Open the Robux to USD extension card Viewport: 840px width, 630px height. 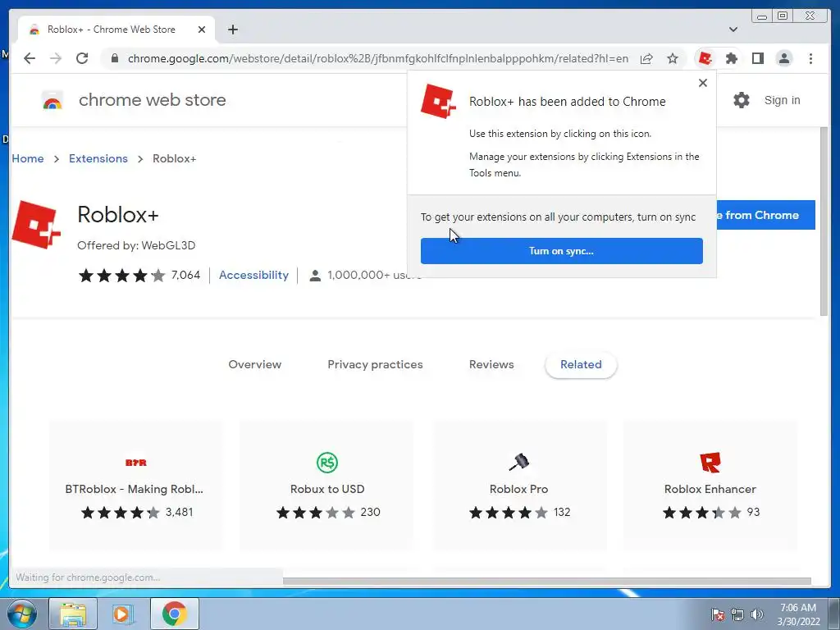(326, 486)
